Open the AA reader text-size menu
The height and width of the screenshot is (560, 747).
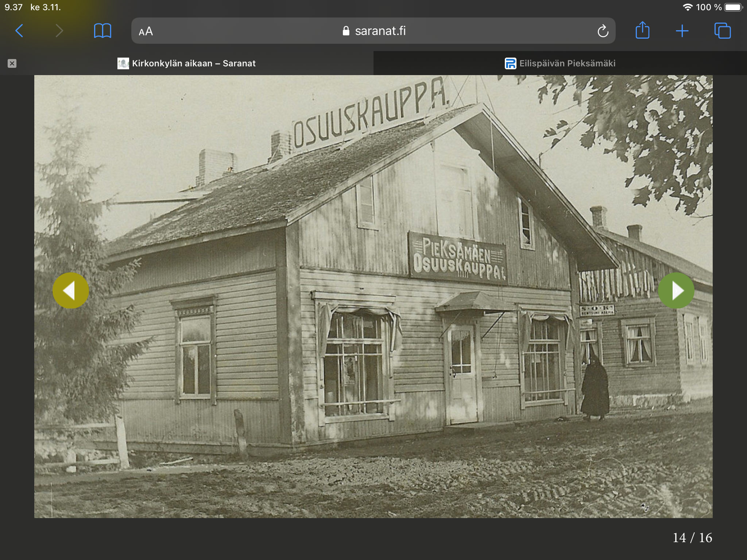click(146, 31)
